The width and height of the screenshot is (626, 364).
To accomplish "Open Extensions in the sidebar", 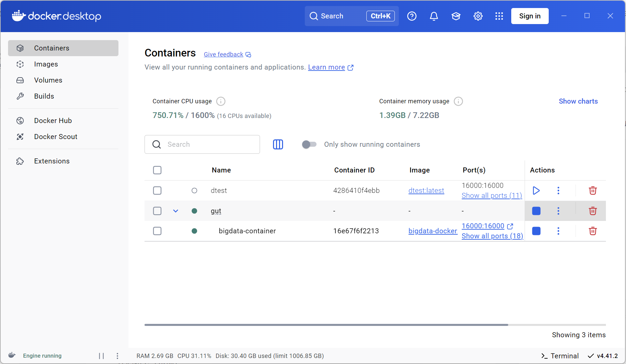I will click(x=63, y=161).
